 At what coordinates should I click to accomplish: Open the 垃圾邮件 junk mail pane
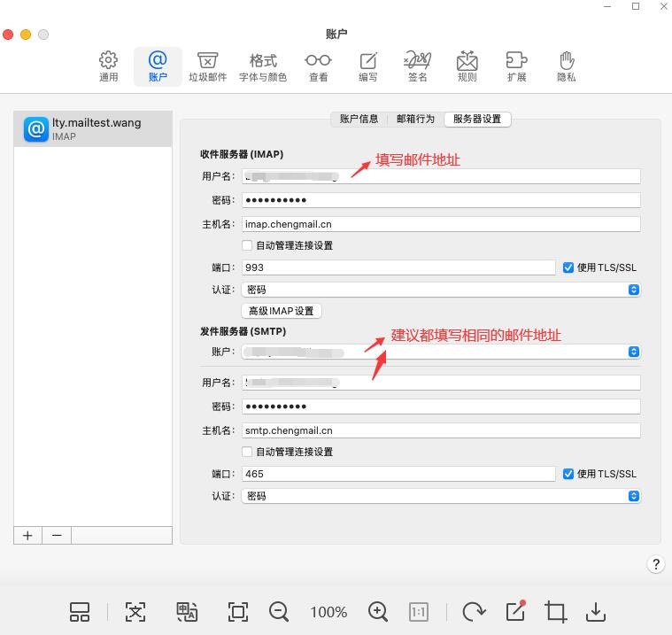[x=207, y=67]
